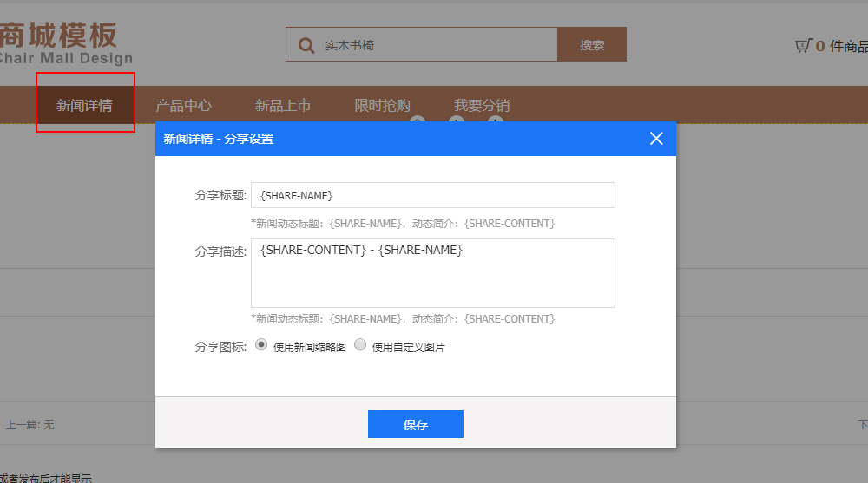Click the search box containing 实木书椅
The image size is (868, 483).
click(434, 45)
